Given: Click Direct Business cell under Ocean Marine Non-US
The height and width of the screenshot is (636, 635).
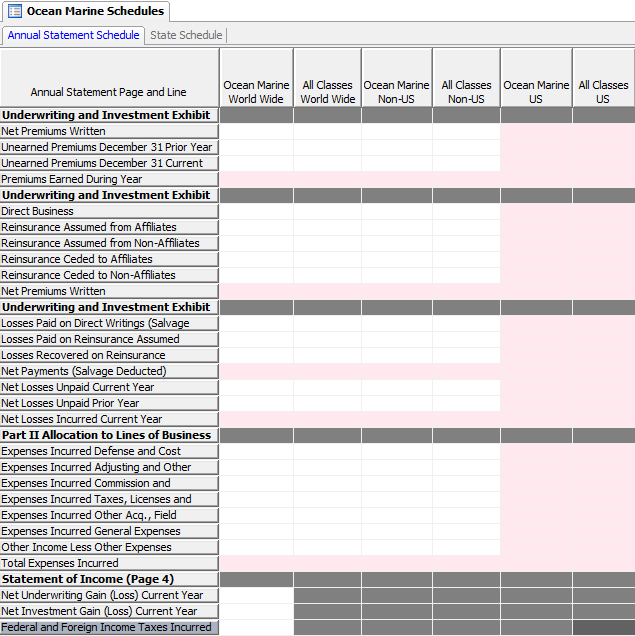Looking at the screenshot, I should tap(397, 211).
